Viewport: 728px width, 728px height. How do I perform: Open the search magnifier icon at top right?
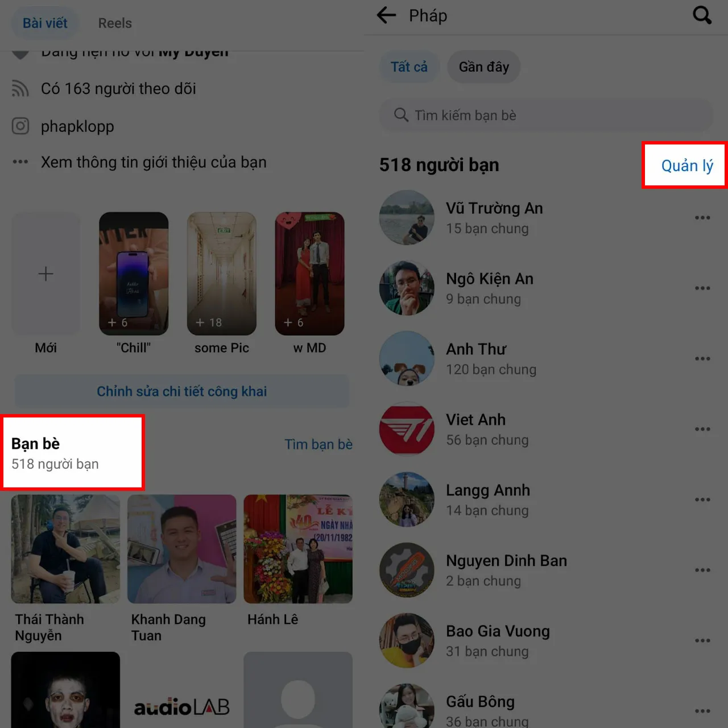pyautogui.click(x=702, y=15)
